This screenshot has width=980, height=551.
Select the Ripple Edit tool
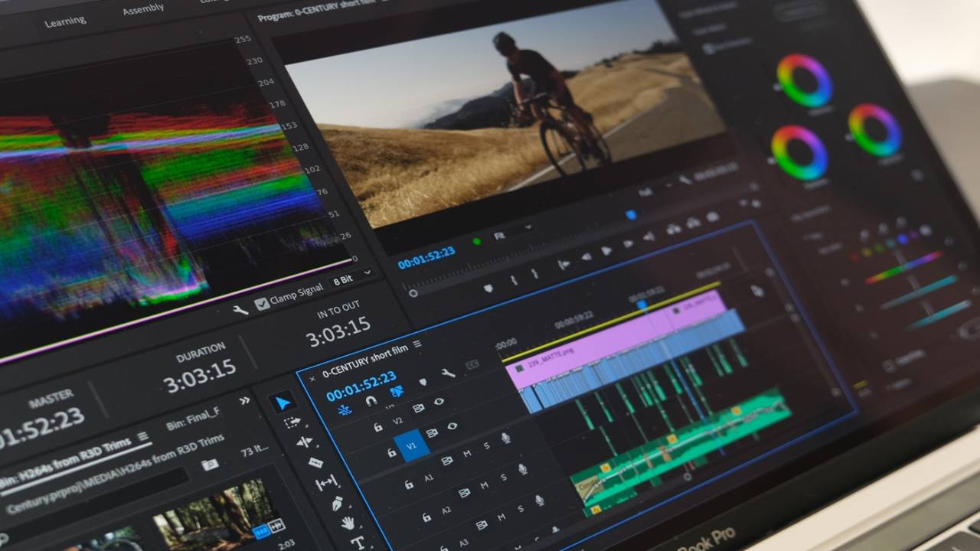[x=304, y=442]
